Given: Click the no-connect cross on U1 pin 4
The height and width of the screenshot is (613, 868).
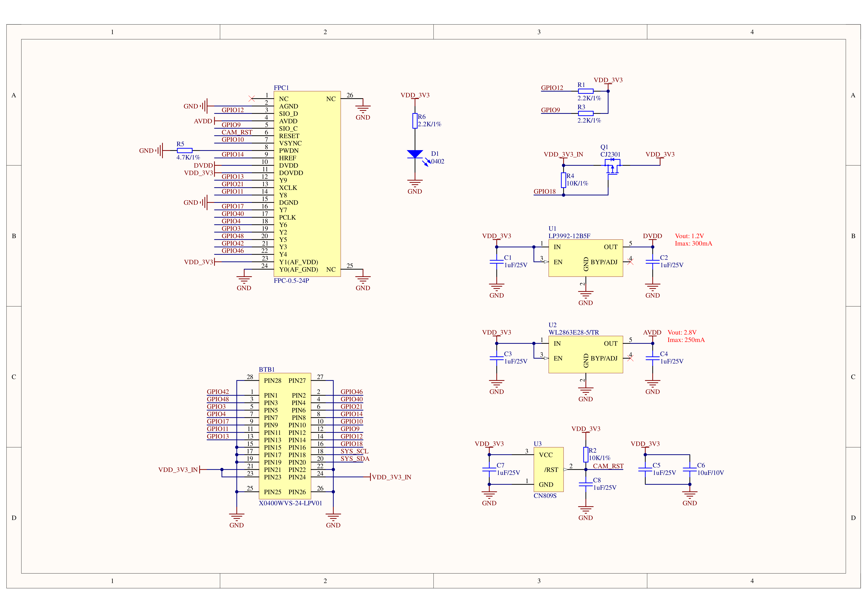Looking at the screenshot, I should (x=630, y=262).
